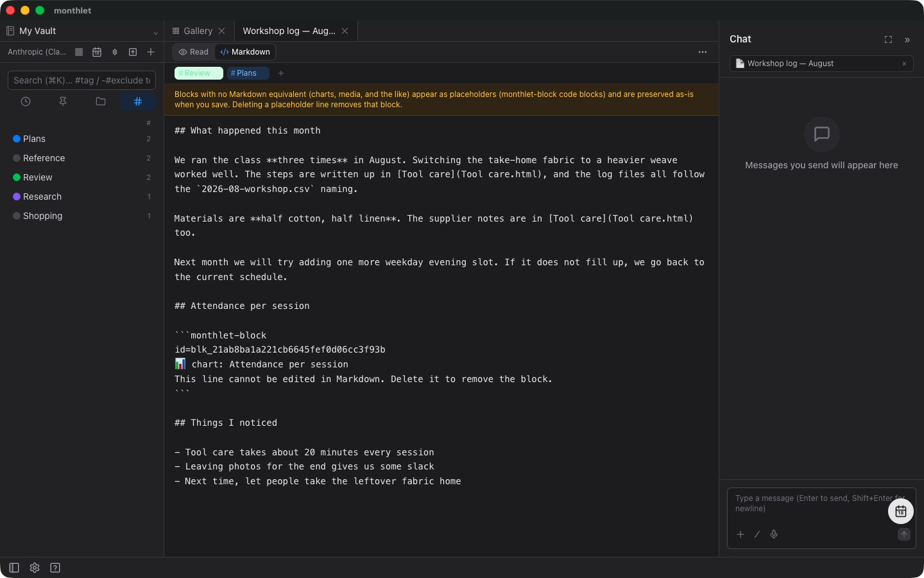Select the Research tag in sidebar
This screenshot has width=924, height=578.
point(81,197)
